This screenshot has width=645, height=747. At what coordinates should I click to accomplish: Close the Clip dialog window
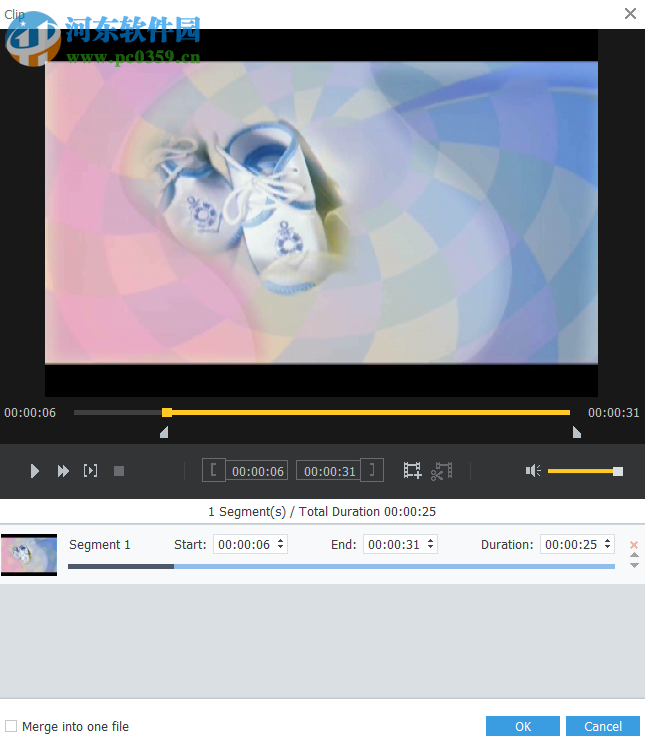630,13
